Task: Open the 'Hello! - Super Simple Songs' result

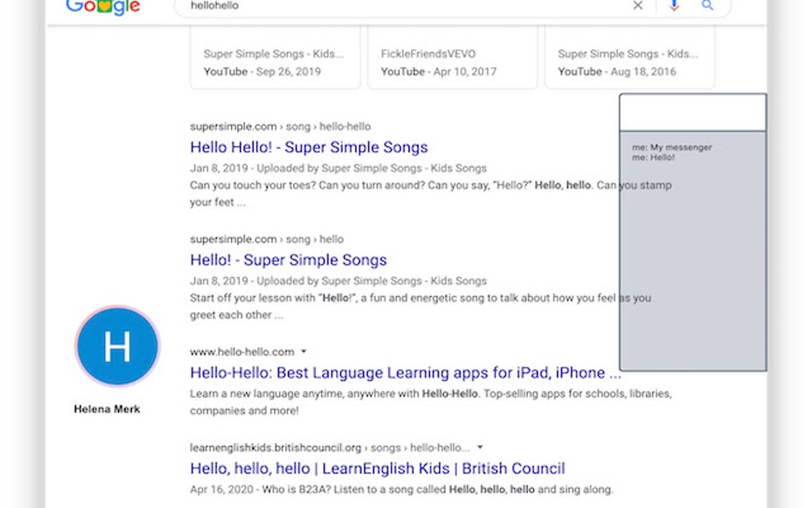Action: pos(288,260)
